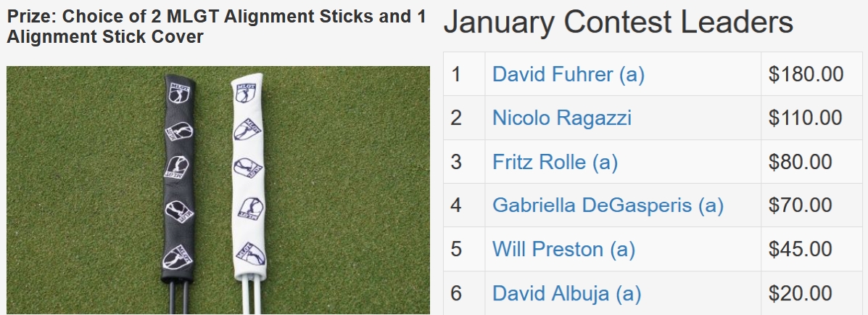The image size is (868, 315).
Task: Select Gabriella DeGasperis (a) link
Action: 608,205
